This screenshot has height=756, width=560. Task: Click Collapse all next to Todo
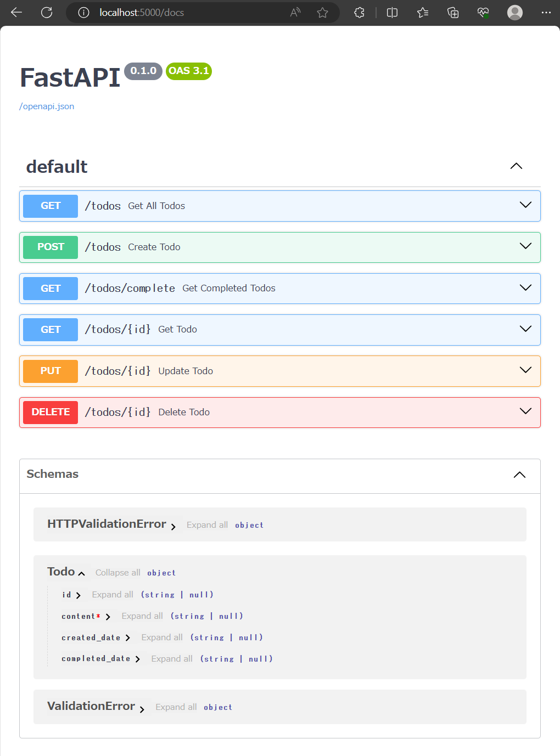click(x=117, y=573)
